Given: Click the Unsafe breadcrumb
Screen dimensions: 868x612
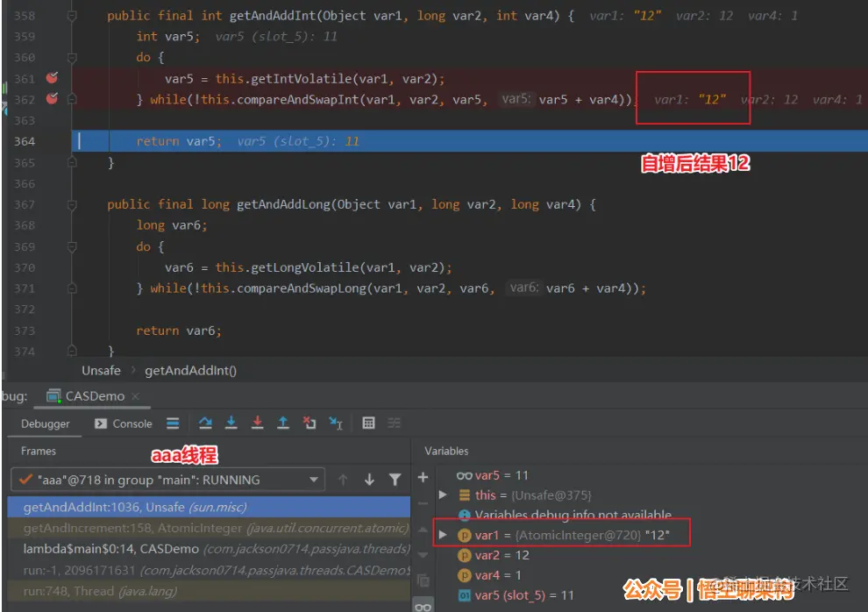Looking at the screenshot, I should pos(102,370).
